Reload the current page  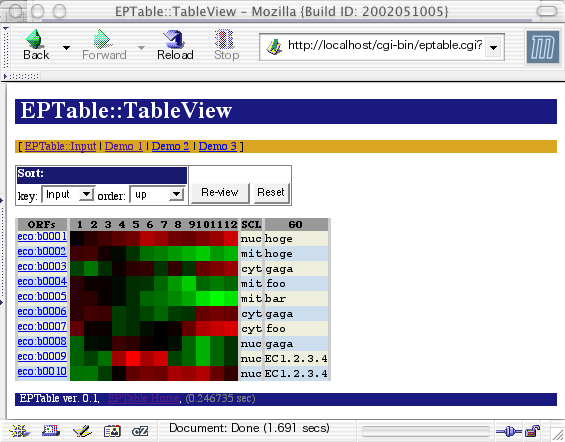click(175, 45)
